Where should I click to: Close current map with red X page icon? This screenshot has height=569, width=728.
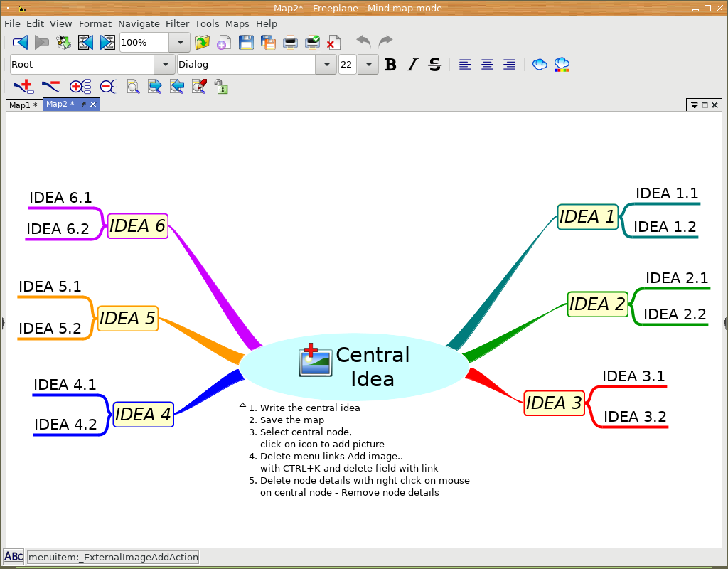(333, 42)
